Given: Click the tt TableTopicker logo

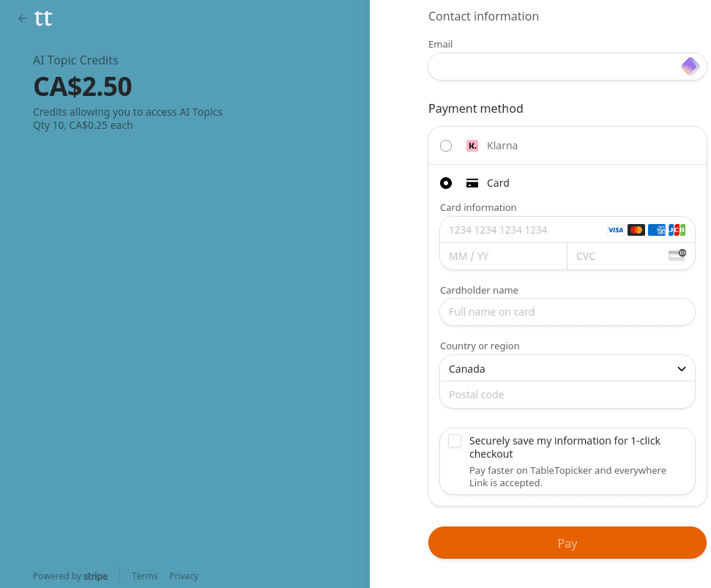Looking at the screenshot, I should pyautogui.click(x=44, y=18).
